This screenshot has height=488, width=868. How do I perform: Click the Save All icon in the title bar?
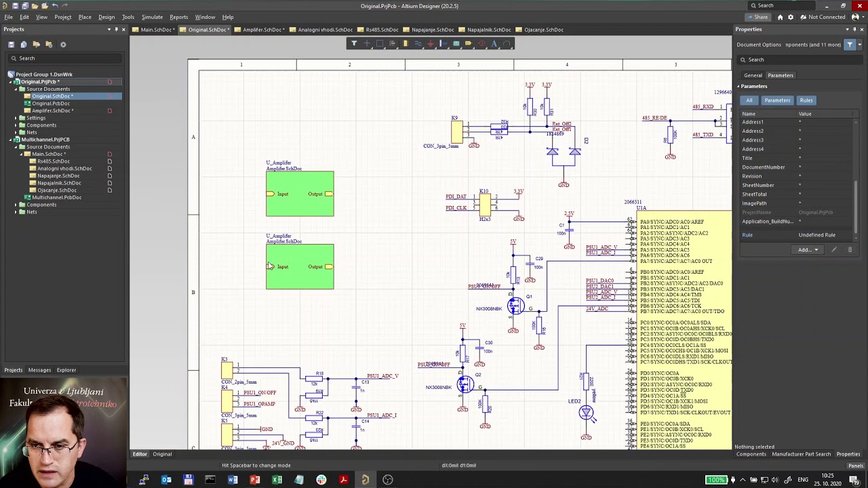tap(25, 5)
